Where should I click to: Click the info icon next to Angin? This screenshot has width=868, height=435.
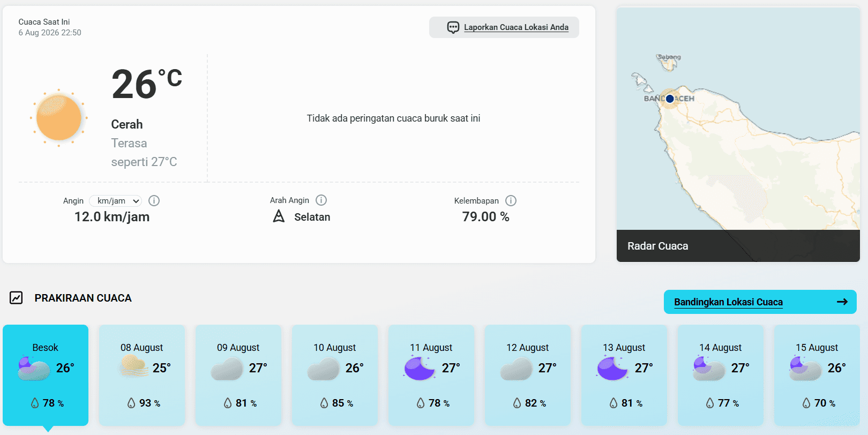coord(154,201)
